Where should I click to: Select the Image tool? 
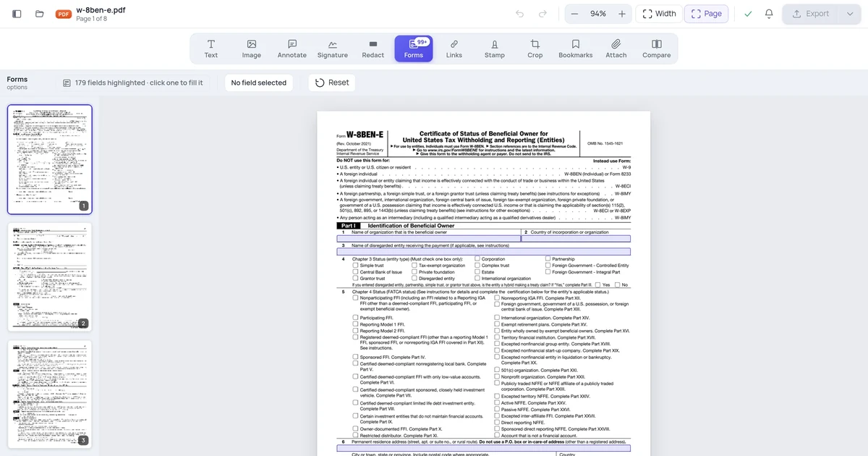tap(252, 48)
